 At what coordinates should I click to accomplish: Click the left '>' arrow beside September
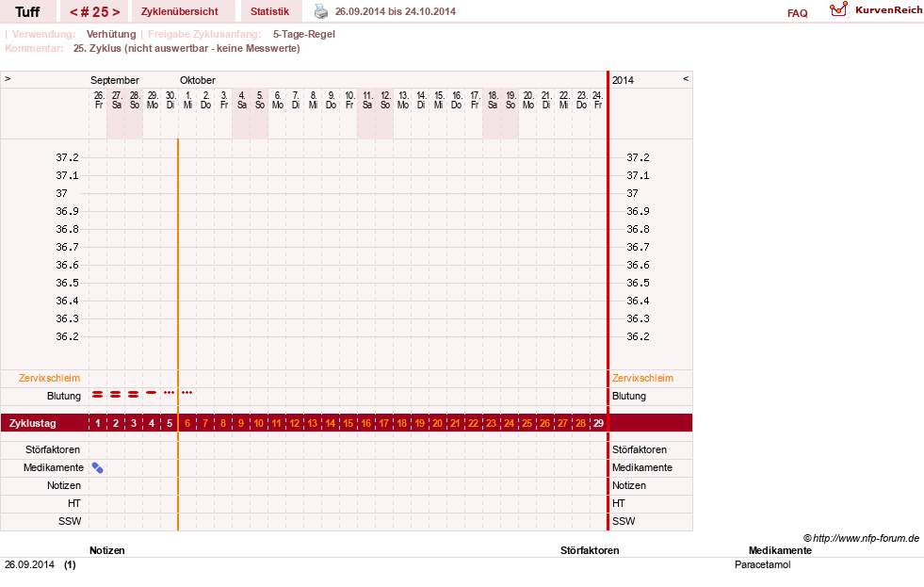click(8, 79)
